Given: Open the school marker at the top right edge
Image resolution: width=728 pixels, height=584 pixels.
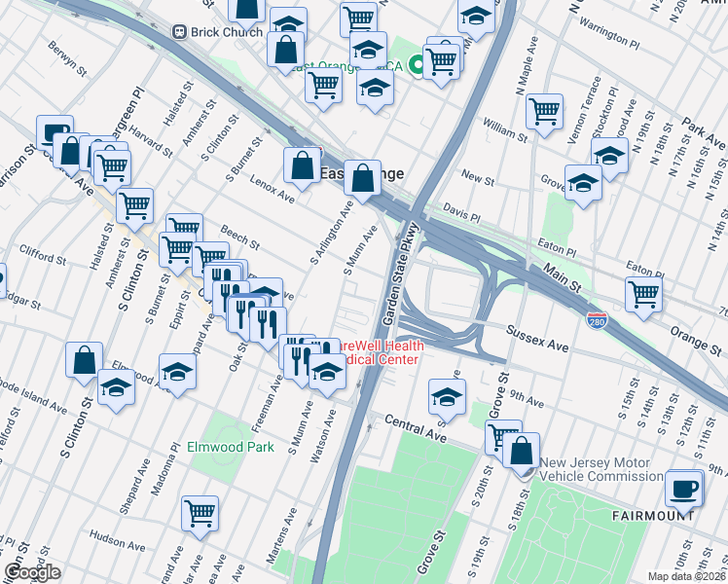Looking at the screenshot, I should (x=476, y=17).
